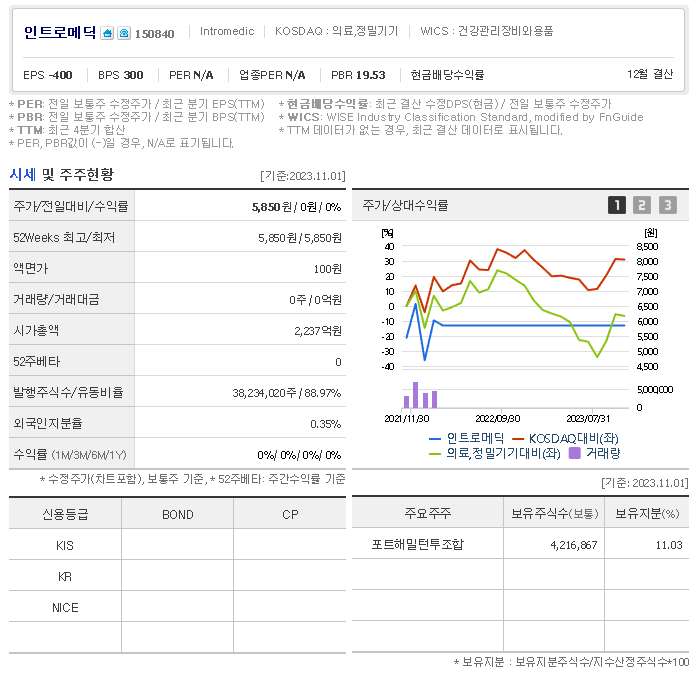Click the 업종PER N/A value
Screen dimensions: 698x678
pos(272,75)
